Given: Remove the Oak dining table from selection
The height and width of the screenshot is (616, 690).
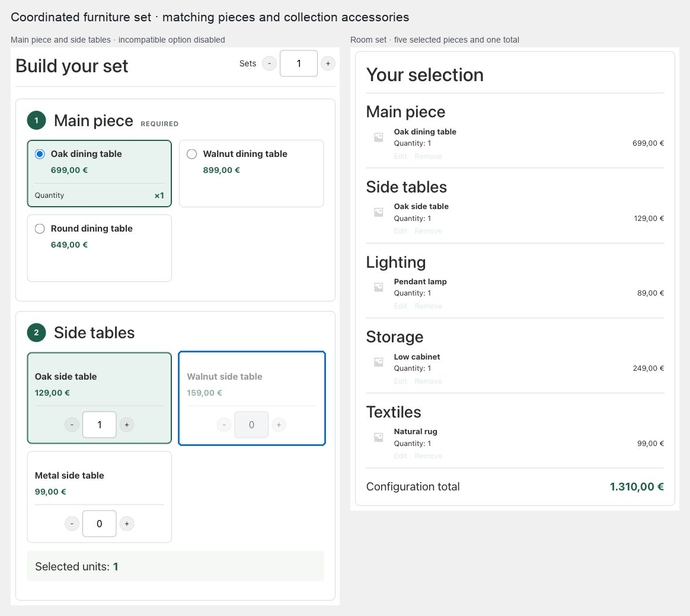Looking at the screenshot, I should pyautogui.click(x=428, y=156).
